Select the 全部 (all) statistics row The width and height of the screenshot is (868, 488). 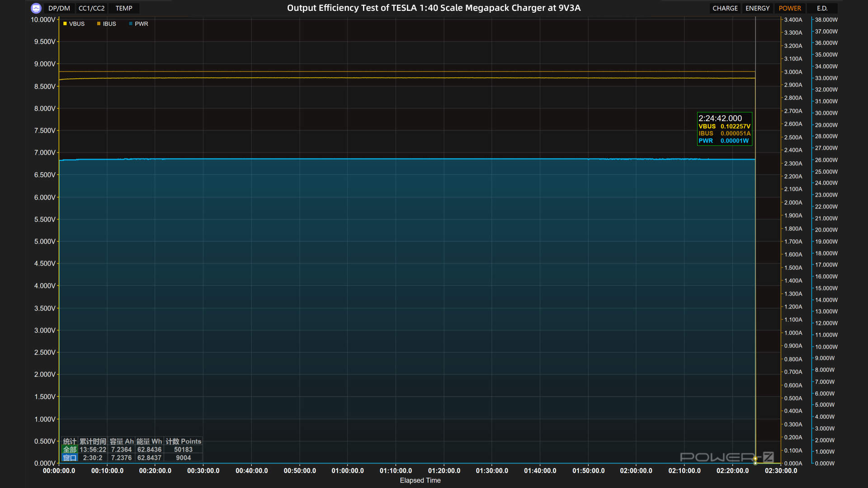click(70, 450)
